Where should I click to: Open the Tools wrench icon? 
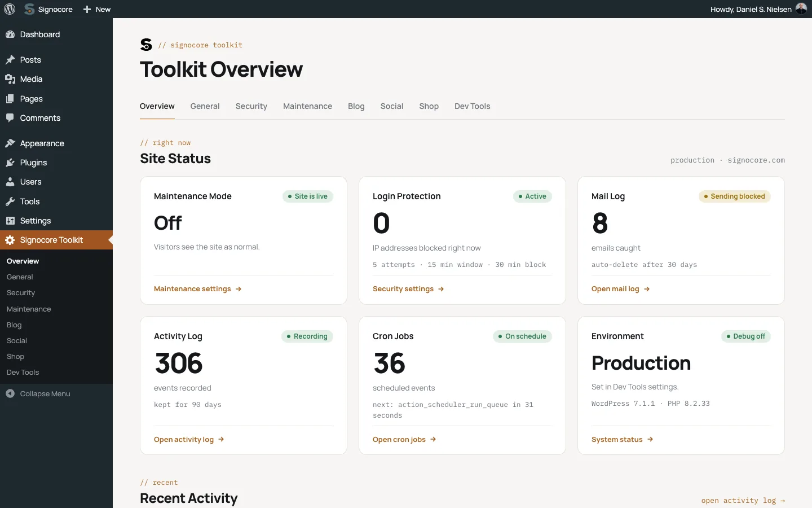(10, 202)
